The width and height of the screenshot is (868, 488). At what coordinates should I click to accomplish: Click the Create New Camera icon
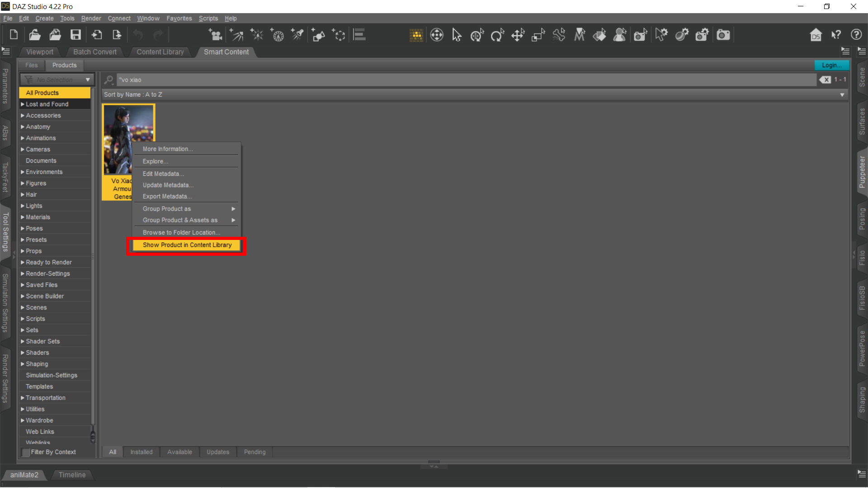215,35
